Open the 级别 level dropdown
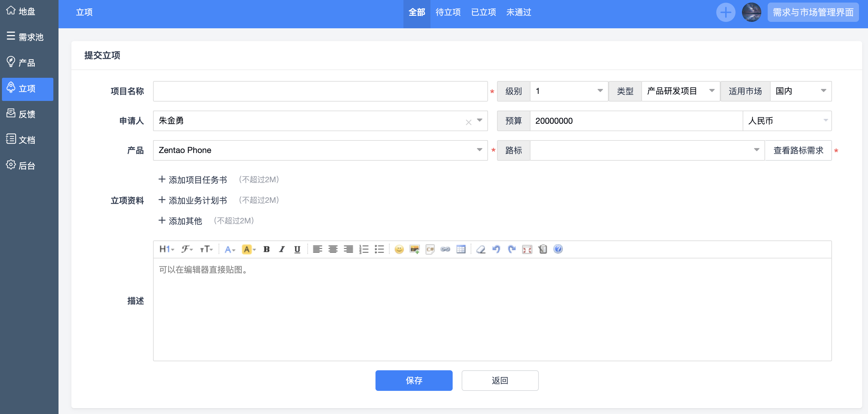Image resolution: width=868 pixels, height=414 pixels. [568, 91]
